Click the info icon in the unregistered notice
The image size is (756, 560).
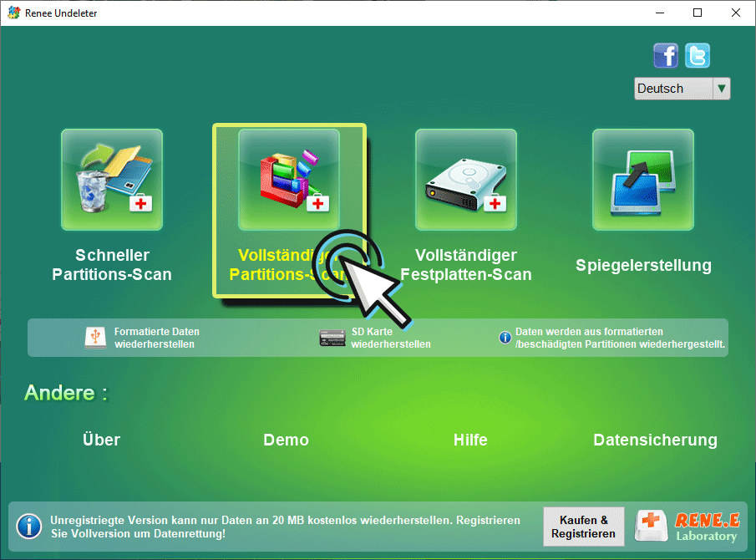click(x=29, y=527)
